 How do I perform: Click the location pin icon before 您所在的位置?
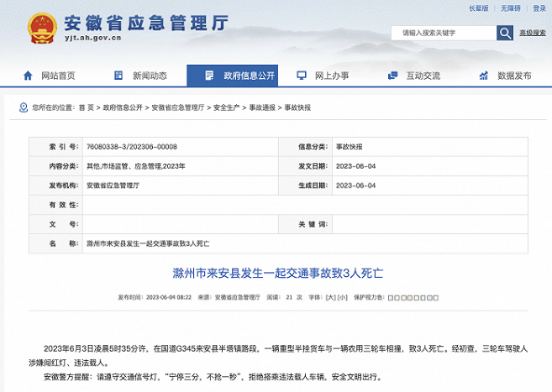click(24, 108)
